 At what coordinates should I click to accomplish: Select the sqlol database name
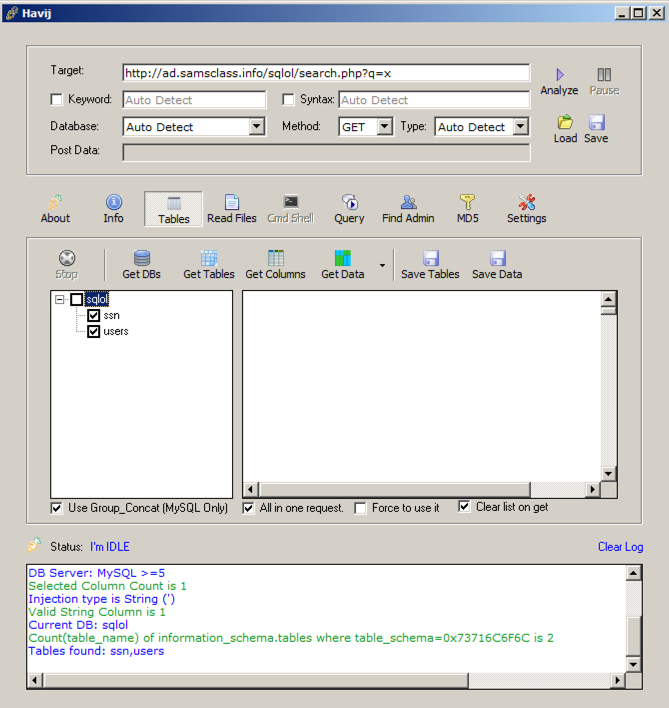pyautogui.click(x=97, y=299)
